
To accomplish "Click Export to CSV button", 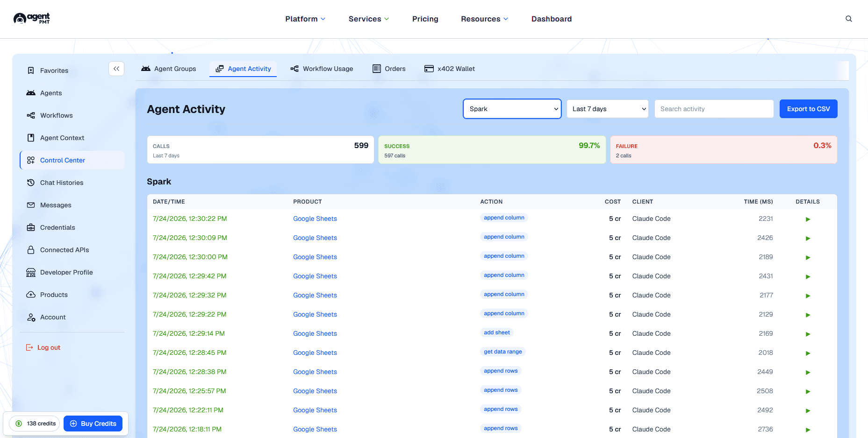I will click(x=808, y=109).
